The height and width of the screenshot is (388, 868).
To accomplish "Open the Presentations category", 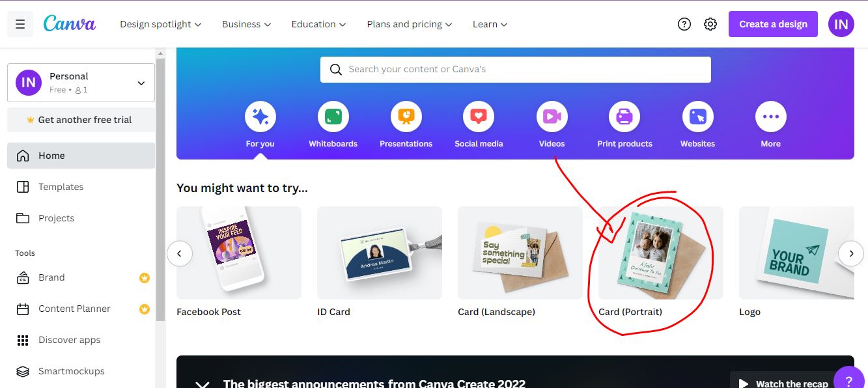I will point(406,115).
